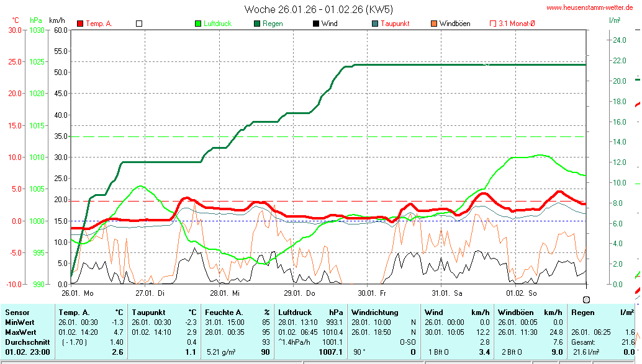Click the Feuchte A. column header

[x=224, y=313]
